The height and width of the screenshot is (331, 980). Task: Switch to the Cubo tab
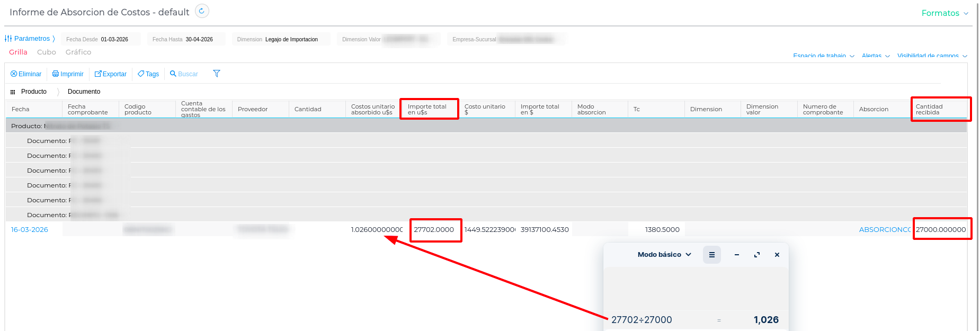click(47, 52)
